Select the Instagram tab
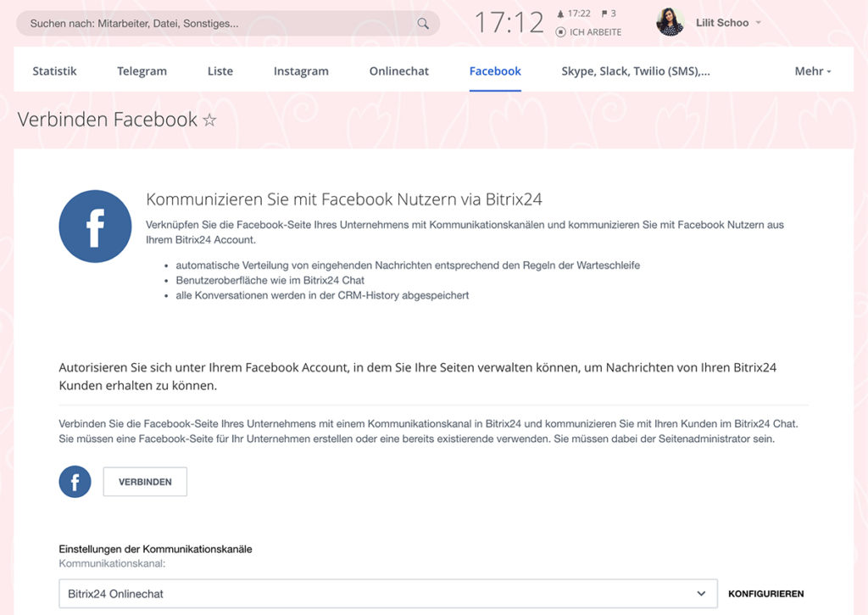This screenshot has height=615, width=868. pos(301,71)
